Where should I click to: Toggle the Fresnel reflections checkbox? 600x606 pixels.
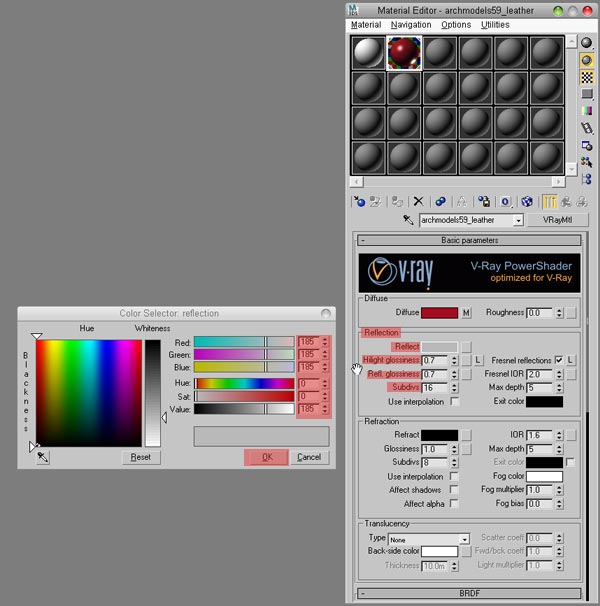click(x=559, y=360)
